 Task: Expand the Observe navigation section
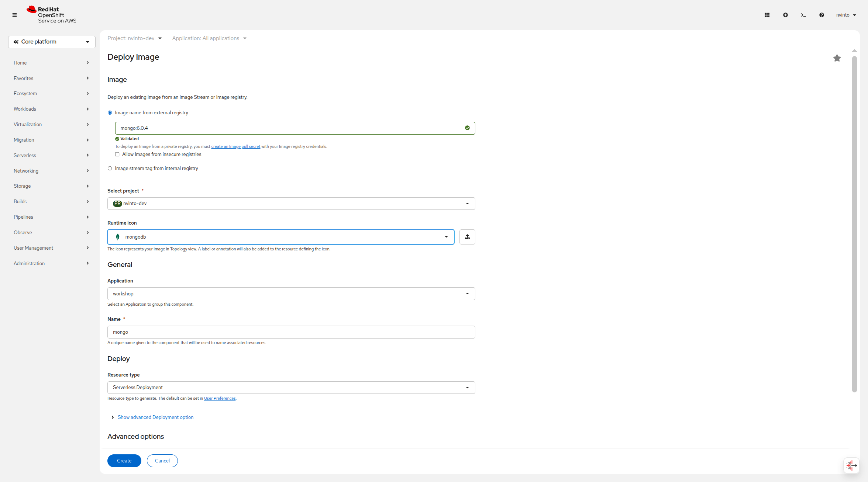point(51,233)
